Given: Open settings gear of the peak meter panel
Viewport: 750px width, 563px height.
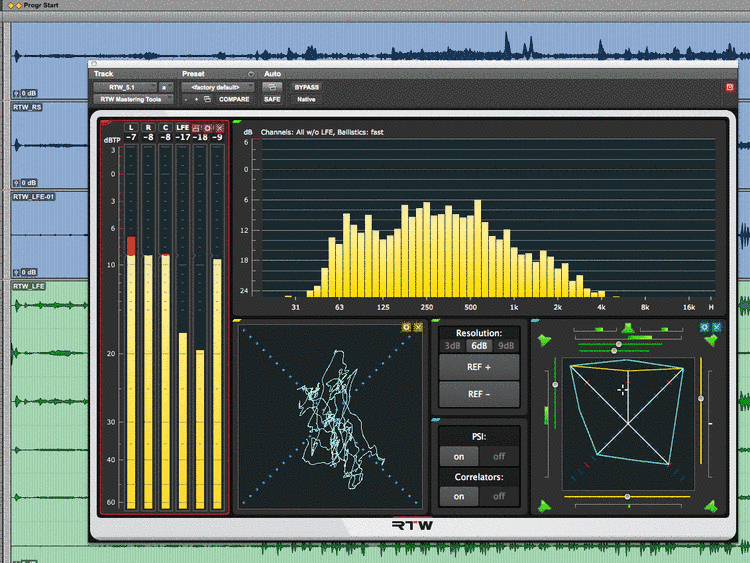Looking at the screenshot, I should 208,128.
